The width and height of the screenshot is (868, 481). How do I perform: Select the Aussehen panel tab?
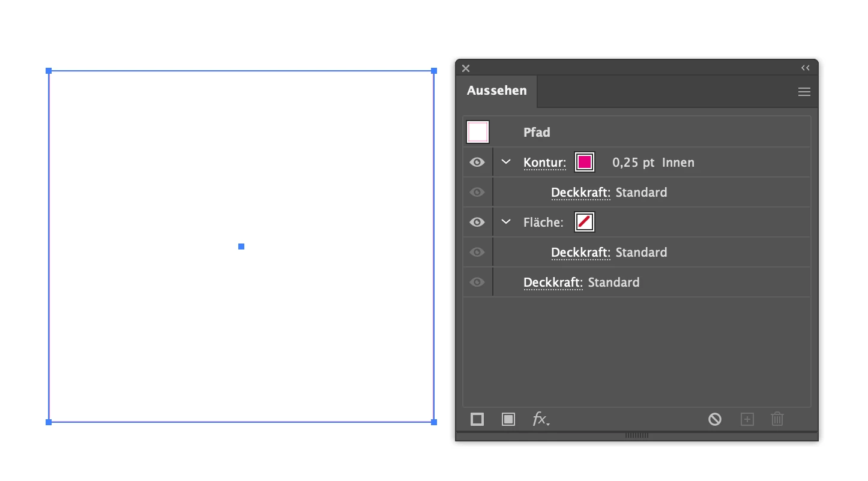(497, 91)
